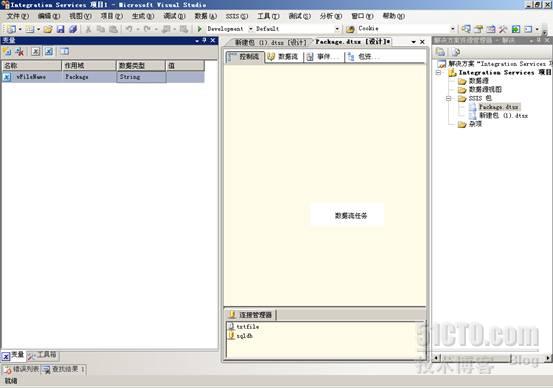Viewport: 553px width, 388px height.
Task: Click the Choose Variable Columns icon
Action: 64,52
